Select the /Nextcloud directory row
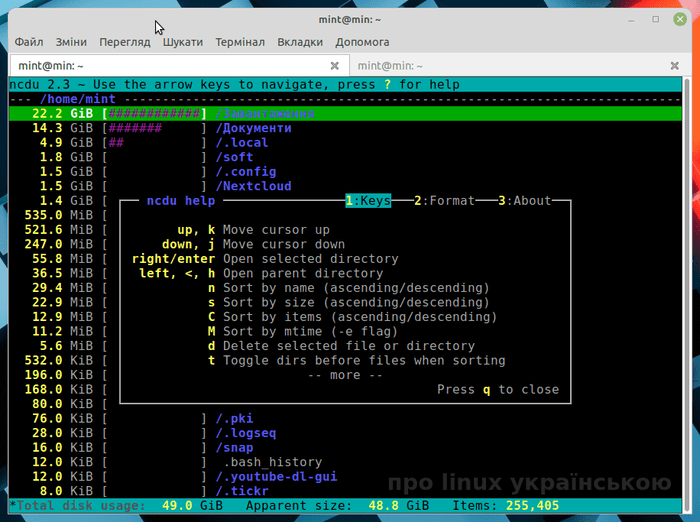The width and height of the screenshot is (700, 522). 346,186
